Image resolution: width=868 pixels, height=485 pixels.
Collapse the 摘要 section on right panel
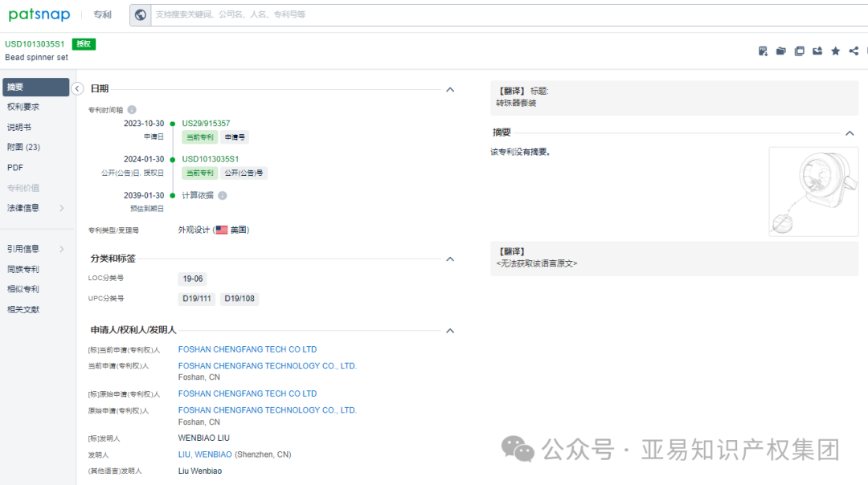850,133
